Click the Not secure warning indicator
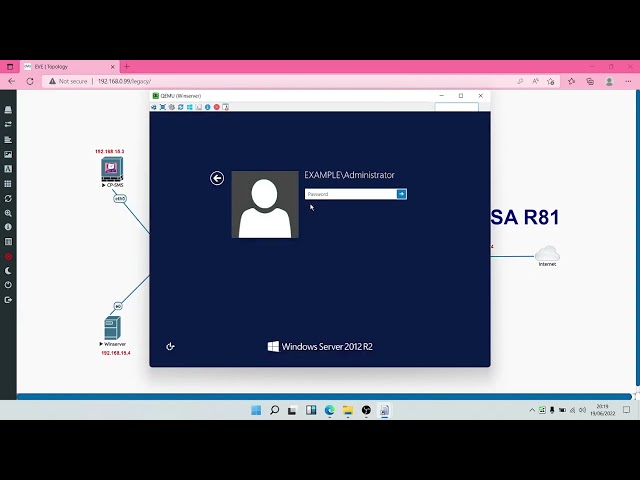 coord(68,81)
